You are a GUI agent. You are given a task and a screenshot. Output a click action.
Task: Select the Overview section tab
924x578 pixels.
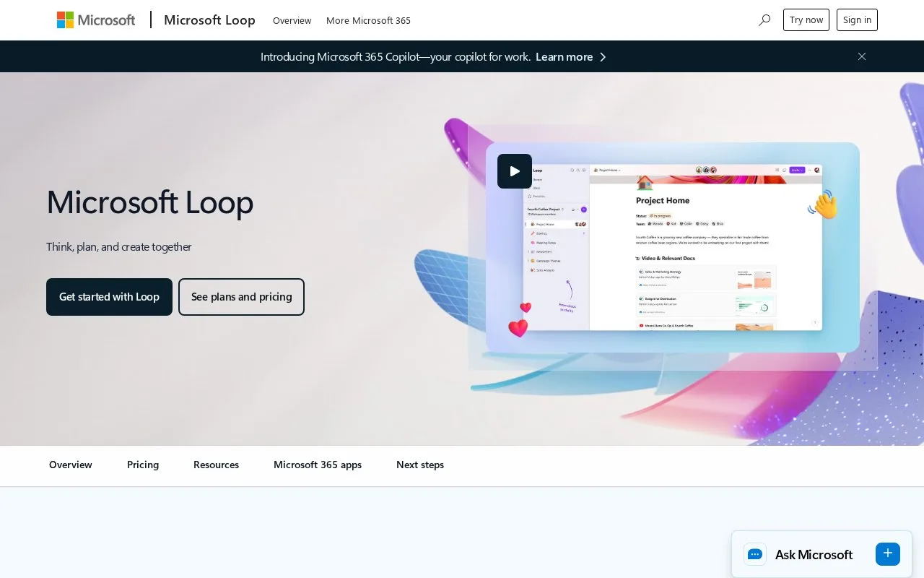point(71,465)
